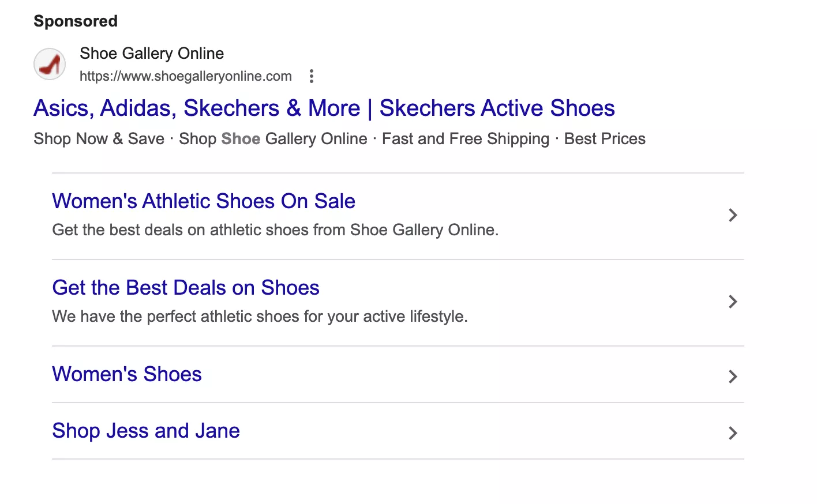Select the chevron for Women's Shoes
This screenshot has height=504, width=817.
(x=733, y=377)
